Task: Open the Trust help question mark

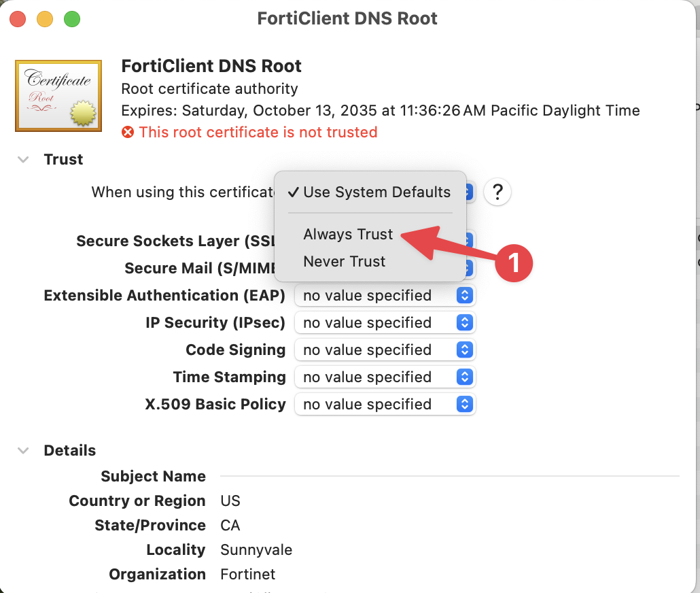Action: coord(497,192)
